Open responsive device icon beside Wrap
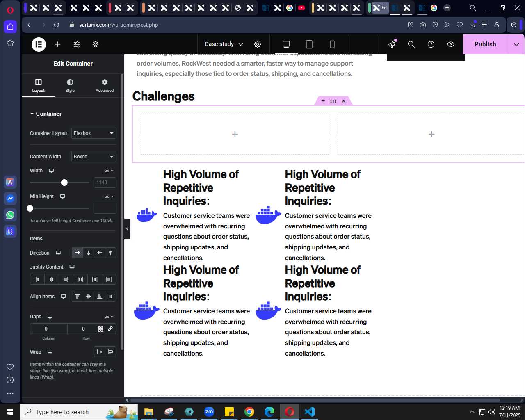Viewport: 525px width, 420px height. point(50,352)
